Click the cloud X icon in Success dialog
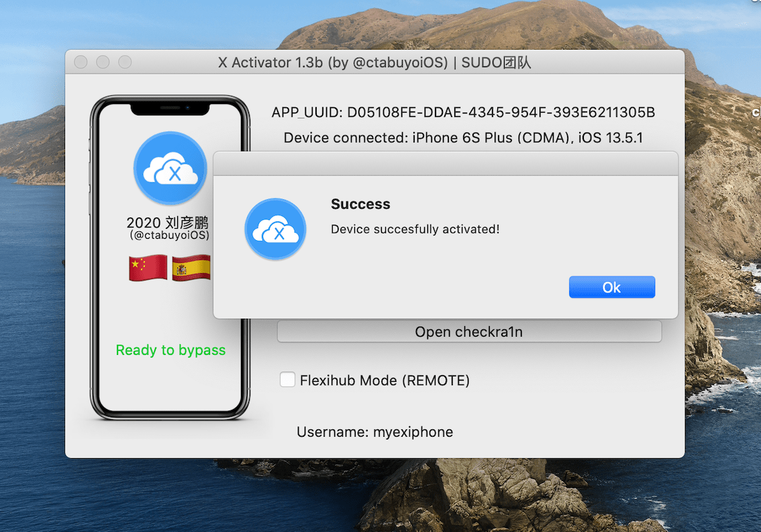The width and height of the screenshot is (761, 532). pyautogui.click(x=275, y=229)
